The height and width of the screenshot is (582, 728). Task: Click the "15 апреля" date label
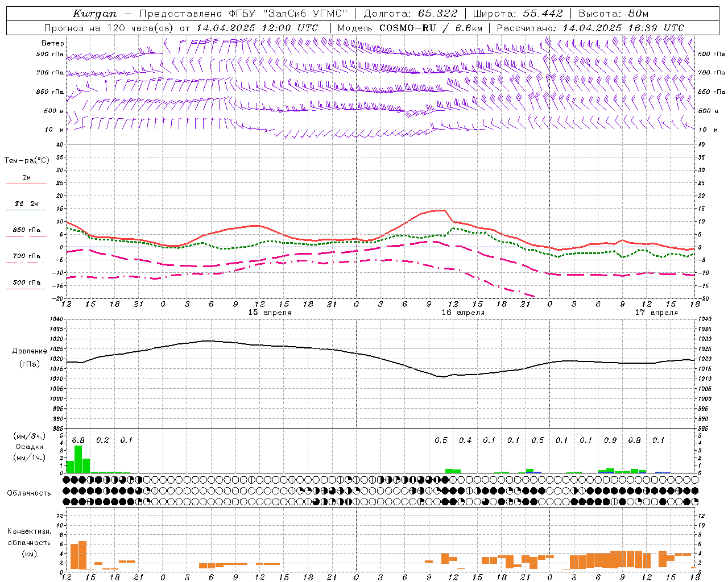pos(270,313)
